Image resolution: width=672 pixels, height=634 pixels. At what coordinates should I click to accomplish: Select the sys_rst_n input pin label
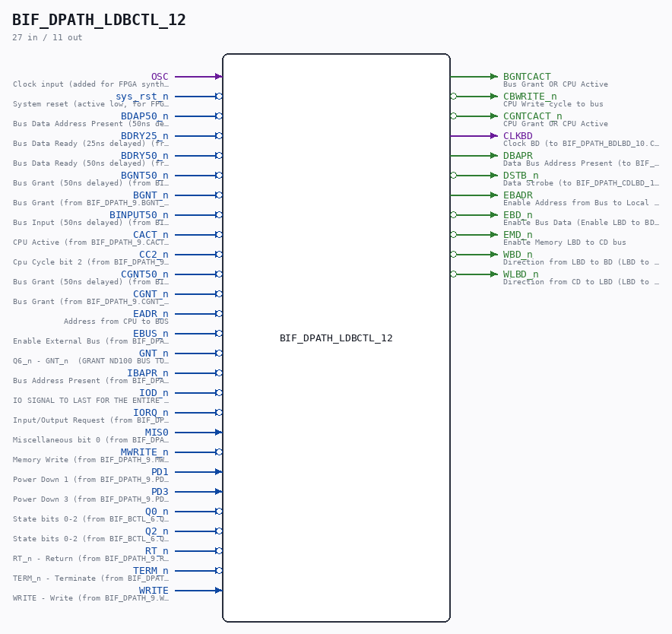coord(142,97)
